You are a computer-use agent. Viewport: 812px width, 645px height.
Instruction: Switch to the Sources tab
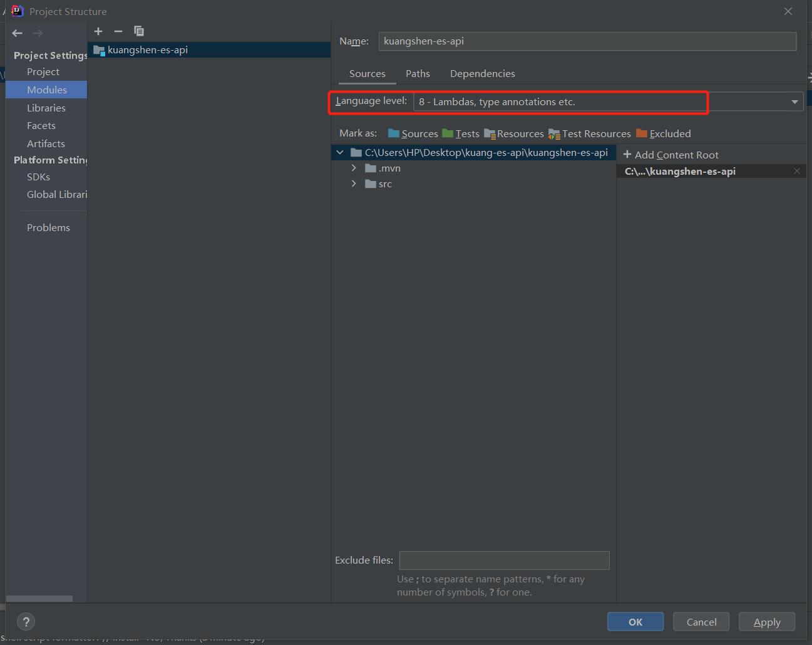[x=367, y=73]
